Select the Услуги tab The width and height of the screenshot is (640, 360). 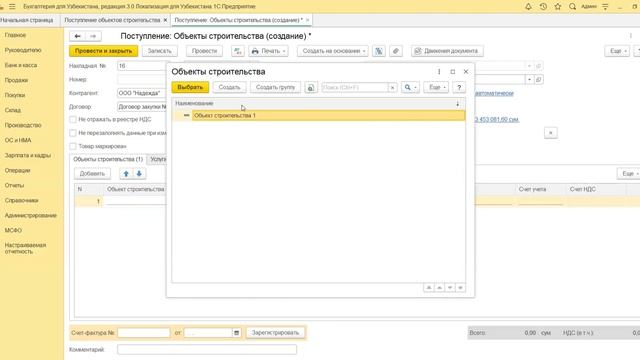tap(158, 160)
